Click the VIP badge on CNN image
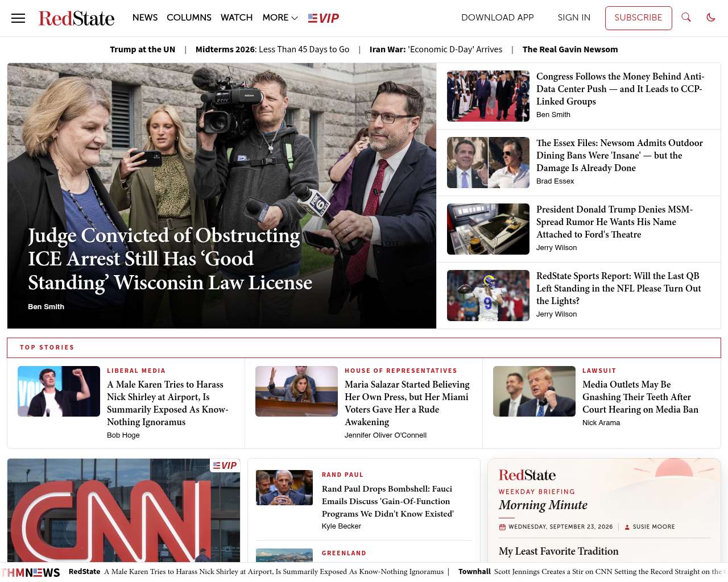 coord(225,465)
